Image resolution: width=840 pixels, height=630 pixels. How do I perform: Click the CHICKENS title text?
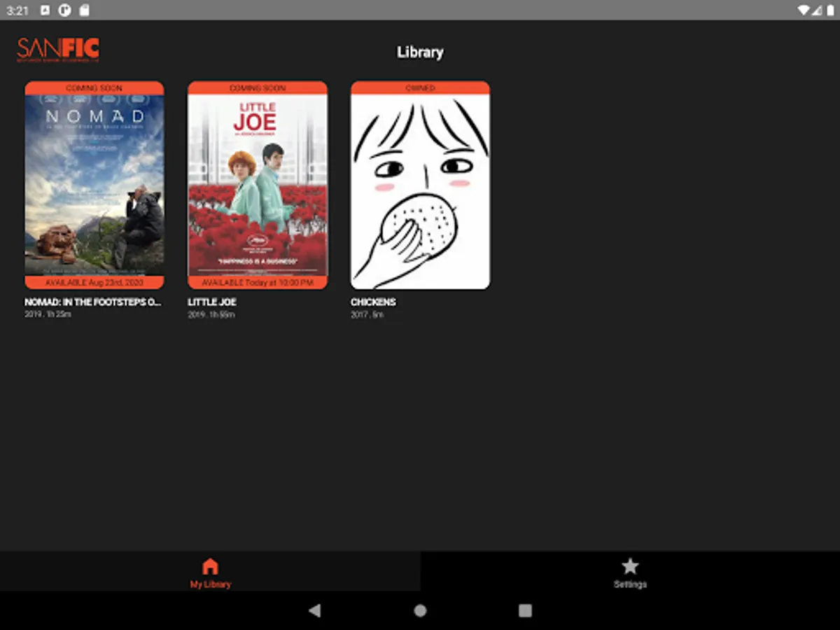(373, 302)
